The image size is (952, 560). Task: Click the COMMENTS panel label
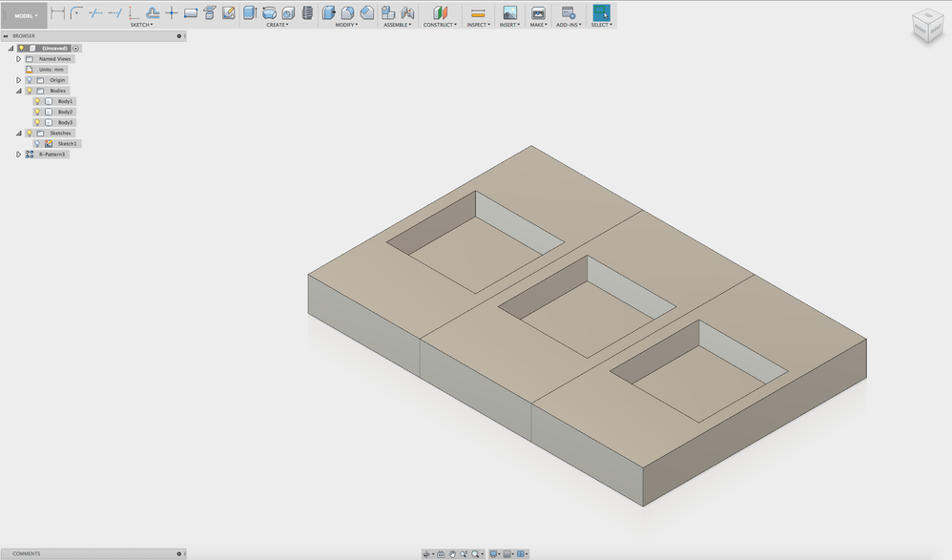pyautogui.click(x=27, y=553)
